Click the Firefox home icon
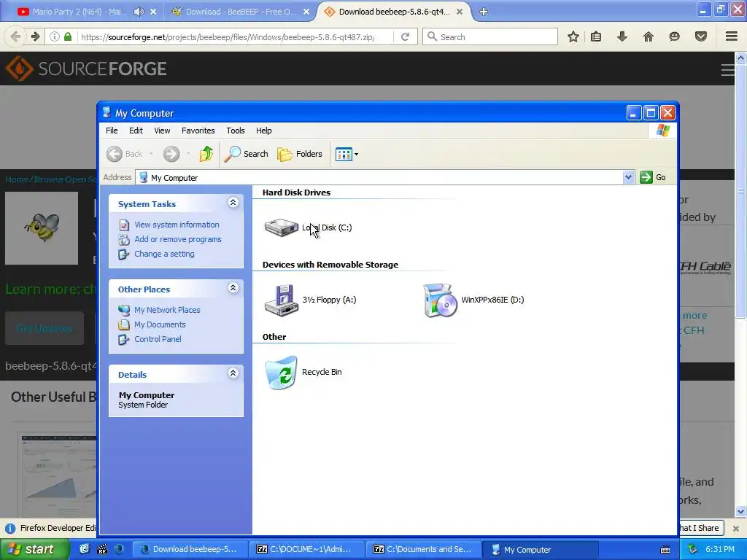Screen dimensions: 747x560 pyautogui.click(x=649, y=36)
